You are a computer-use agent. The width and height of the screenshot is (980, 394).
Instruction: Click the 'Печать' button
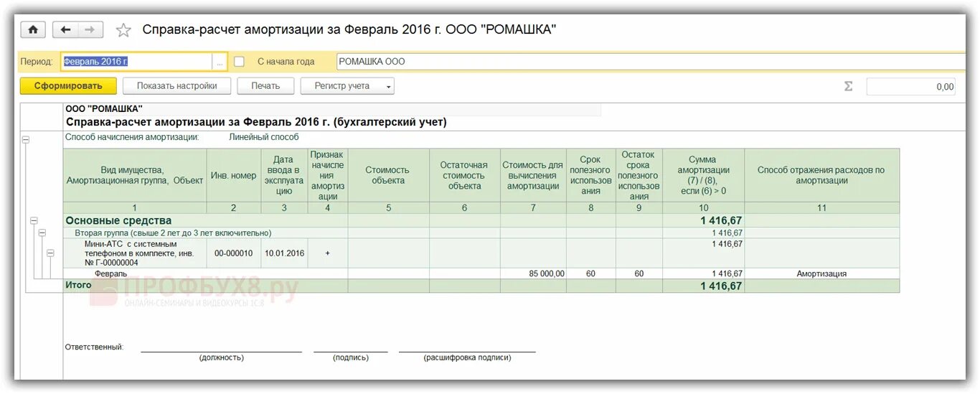click(x=265, y=86)
